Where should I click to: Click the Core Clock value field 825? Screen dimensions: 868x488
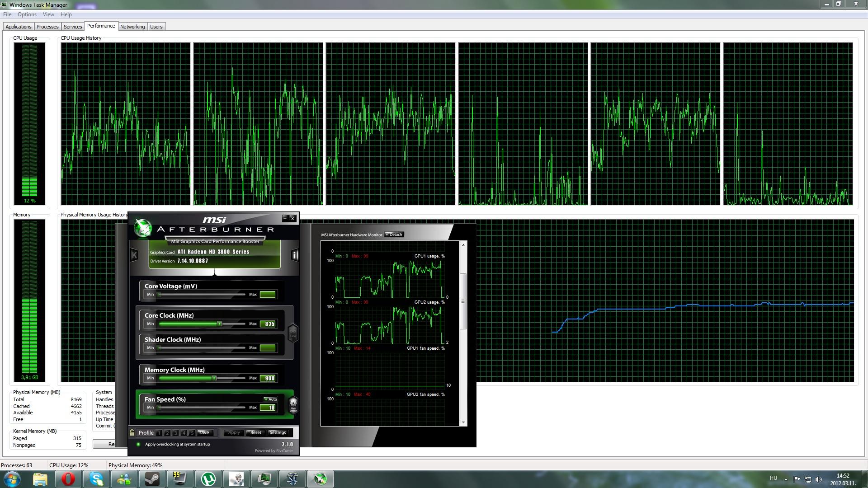click(x=268, y=324)
